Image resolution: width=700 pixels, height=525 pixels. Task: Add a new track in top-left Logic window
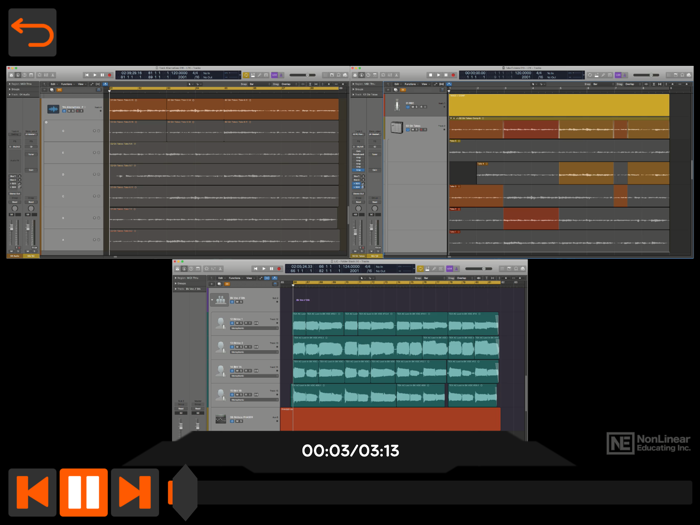pyautogui.click(x=44, y=90)
